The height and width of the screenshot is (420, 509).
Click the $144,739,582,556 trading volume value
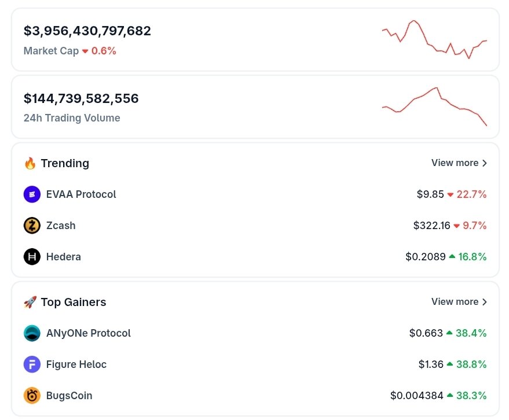point(81,98)
